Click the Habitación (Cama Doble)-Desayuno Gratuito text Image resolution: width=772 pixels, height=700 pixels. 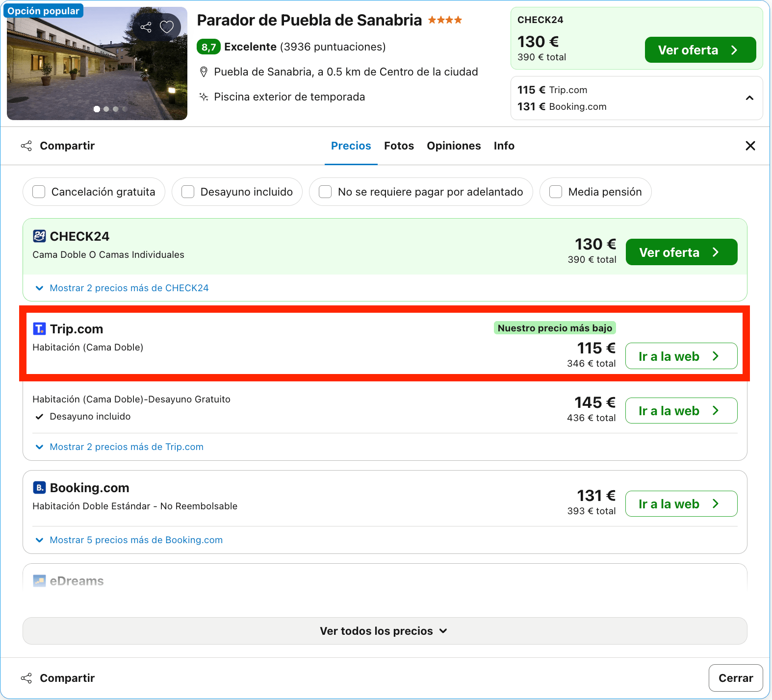pos(131,399)
